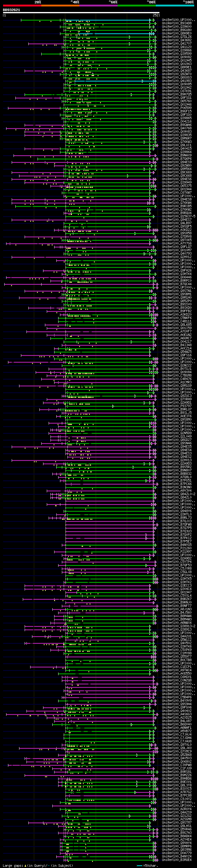
Task: Select hit label UniRef100_Q54WZ5
Action: click(x=177, y=351)
